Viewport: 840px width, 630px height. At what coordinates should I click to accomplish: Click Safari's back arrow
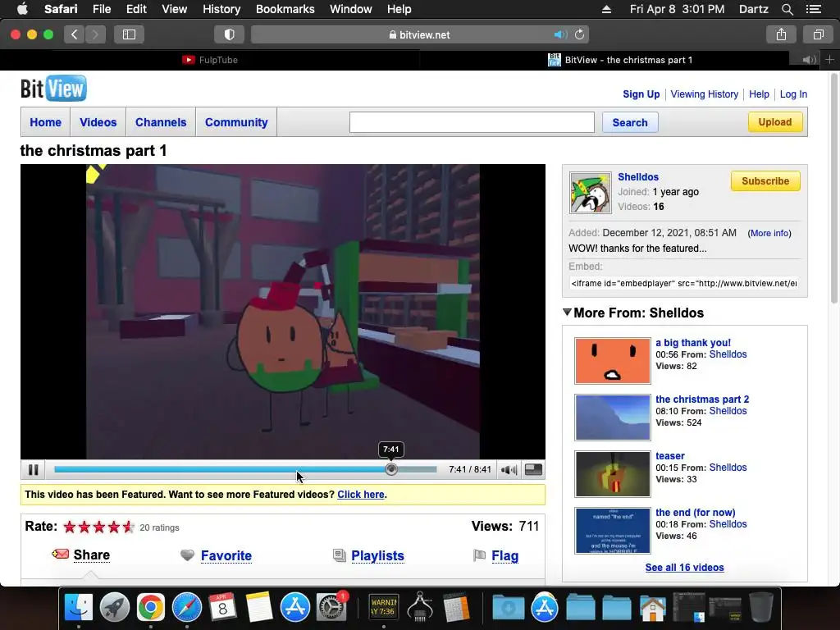pyautogui.click(x=75, y=34)
